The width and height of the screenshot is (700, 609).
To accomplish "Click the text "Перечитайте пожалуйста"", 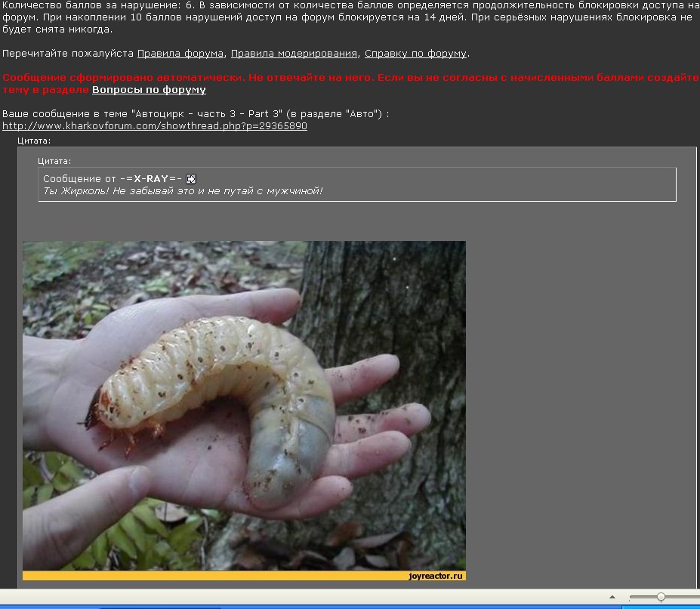I will [68, 54].
